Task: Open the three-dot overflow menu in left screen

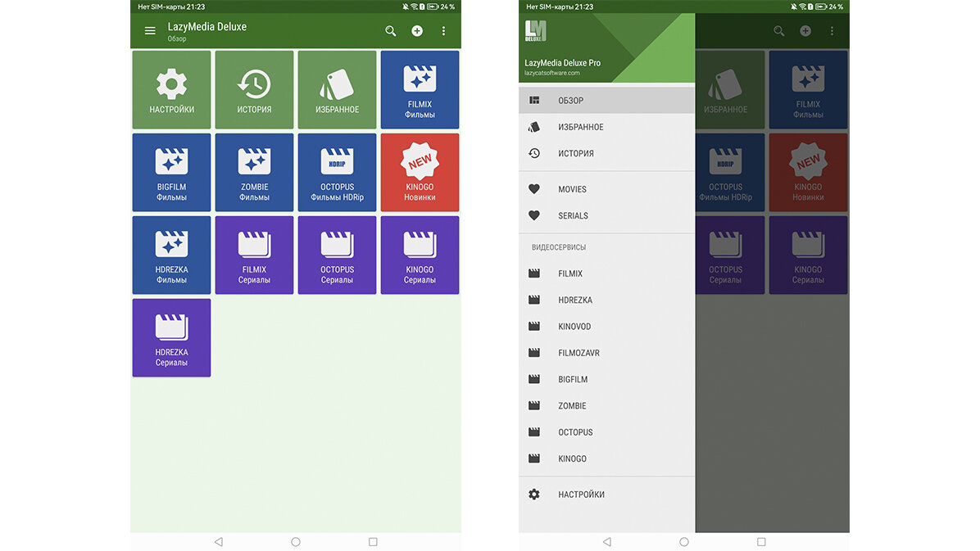Action: (x=444, y=30)
